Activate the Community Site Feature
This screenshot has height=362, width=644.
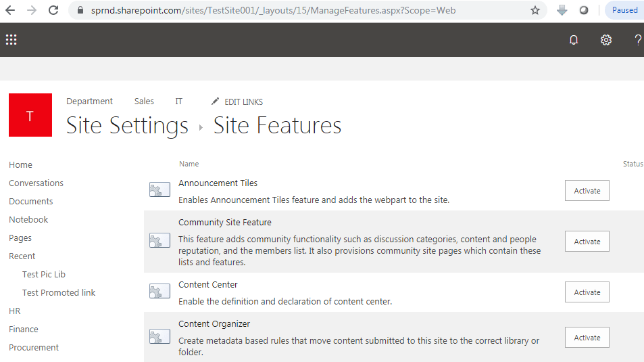[587, 241]
